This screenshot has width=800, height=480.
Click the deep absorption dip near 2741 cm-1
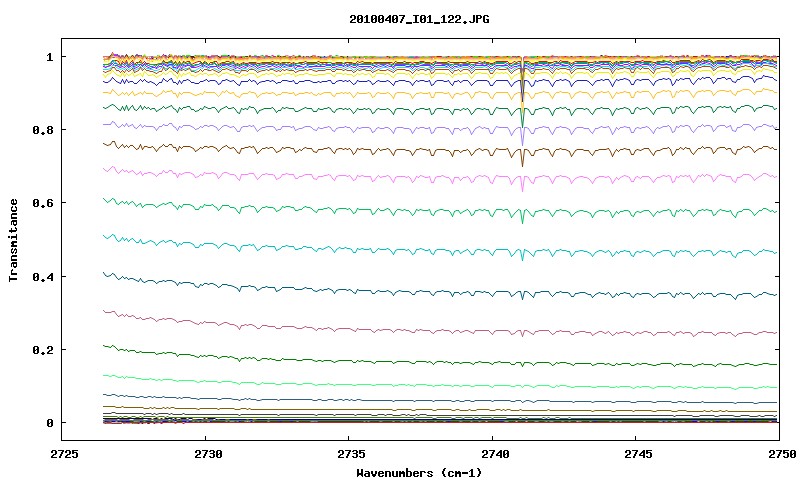tap(522, 92)
